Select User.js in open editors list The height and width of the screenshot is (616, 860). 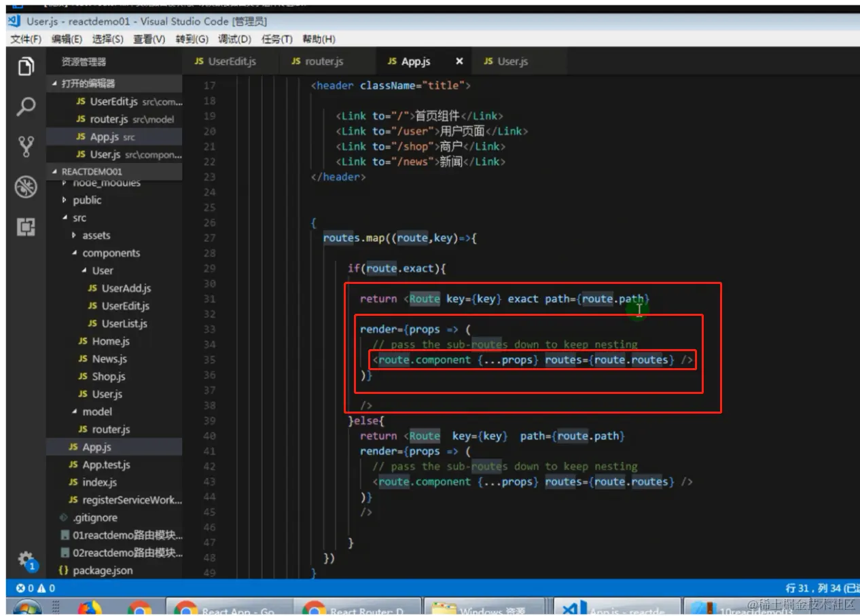pos(114,155)
